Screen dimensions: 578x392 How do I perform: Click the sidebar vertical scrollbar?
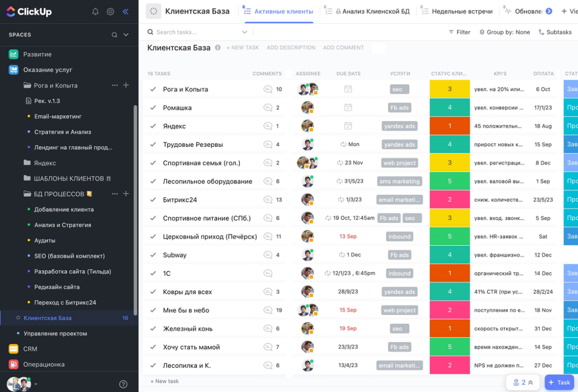(135, 210)
